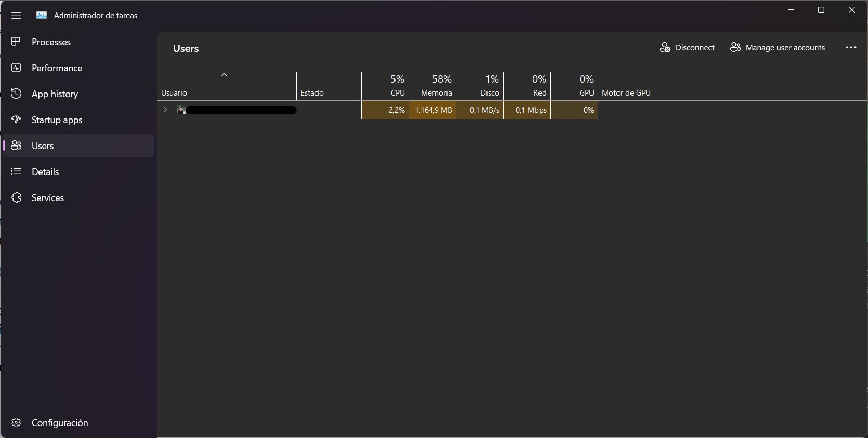Click the Disconnect button
The height and width of the screenshot is (438, 868).
pos(687,48)
